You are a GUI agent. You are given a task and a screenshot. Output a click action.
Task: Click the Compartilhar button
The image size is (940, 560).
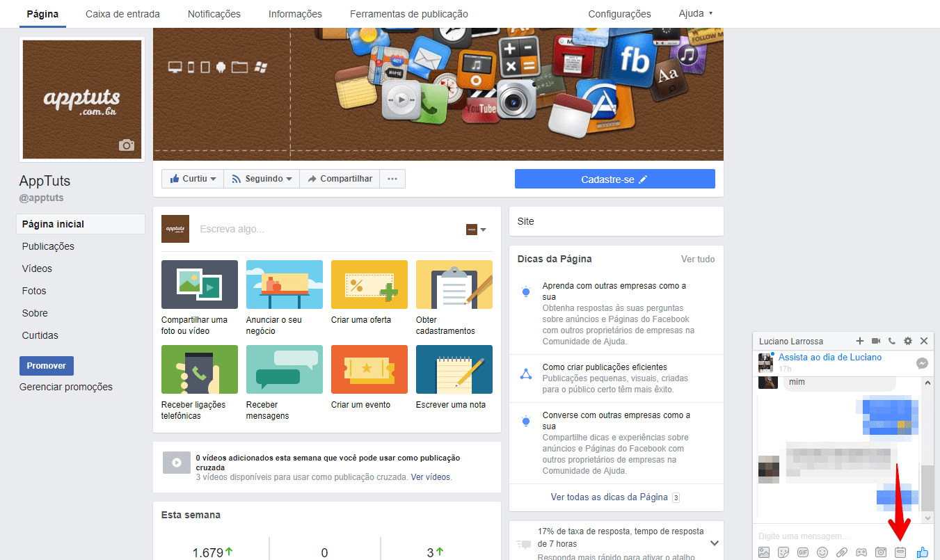click(x=340, y=179)
